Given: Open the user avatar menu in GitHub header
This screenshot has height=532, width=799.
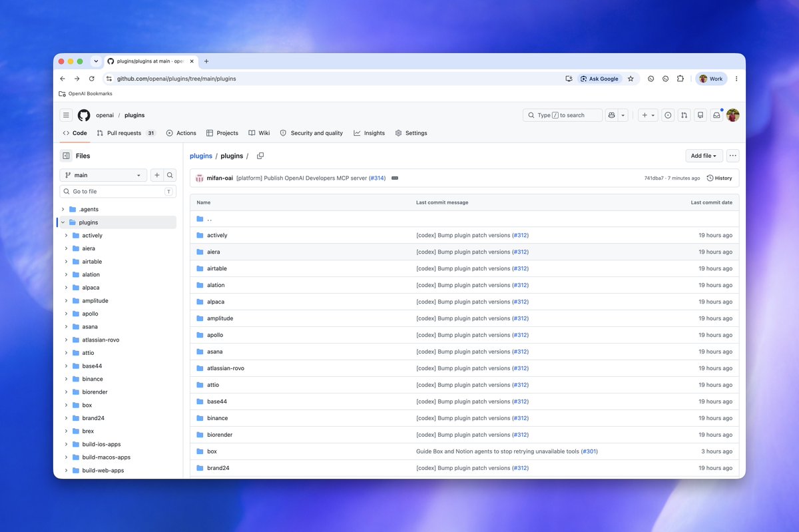Looking at the screenshot, I should pyautogui.click(x=732, y=115).
